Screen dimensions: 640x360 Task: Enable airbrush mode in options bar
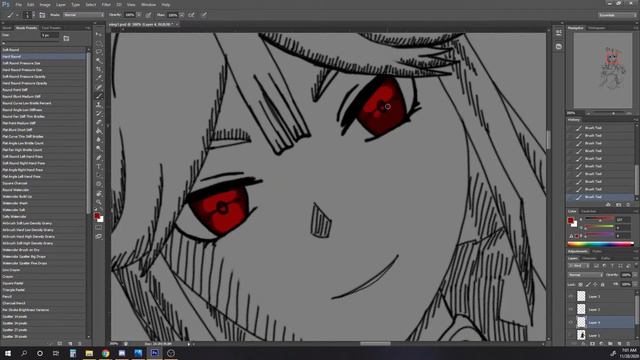coord(191,15)
